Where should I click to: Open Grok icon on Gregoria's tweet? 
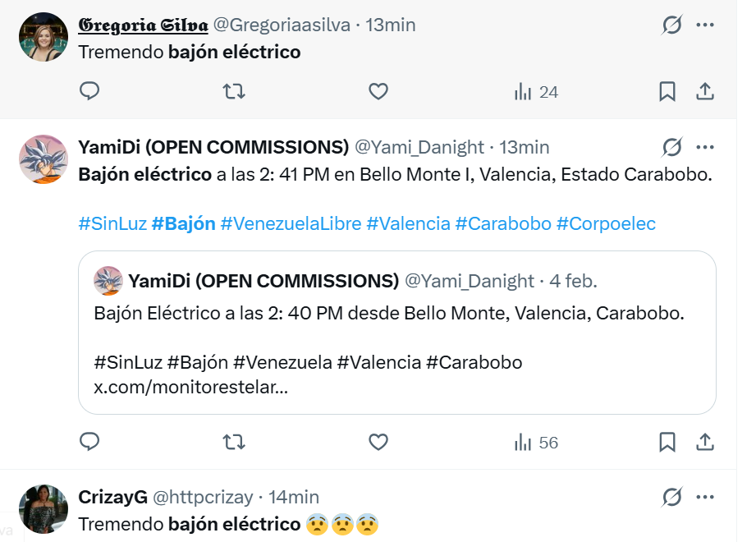click(671, 25)
